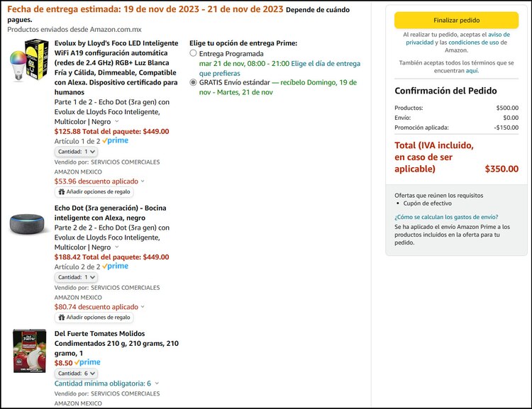Image resolution: width=532 pixels, height=409 pixels.
Task: Click the Fecha de entrega estimada heading
Action: [x=145, y=9]
